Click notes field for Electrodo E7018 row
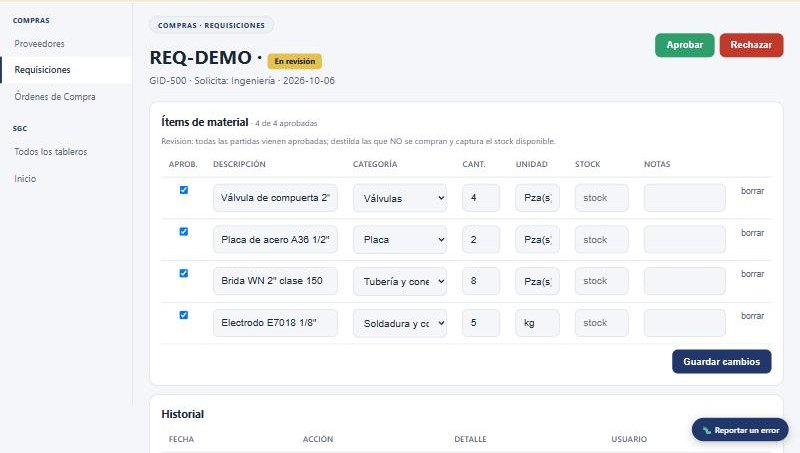This screenshot has width=800, height=453. [x=685, y=323]
